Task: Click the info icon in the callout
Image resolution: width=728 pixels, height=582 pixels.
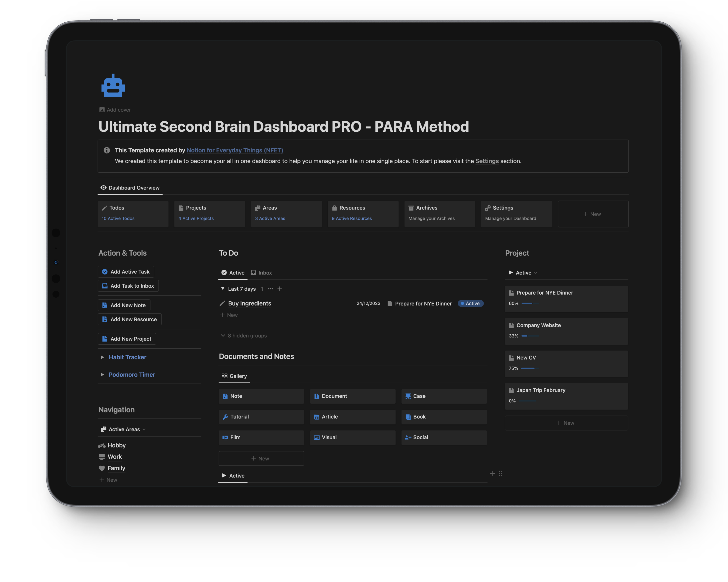Action: coord(107,150)
